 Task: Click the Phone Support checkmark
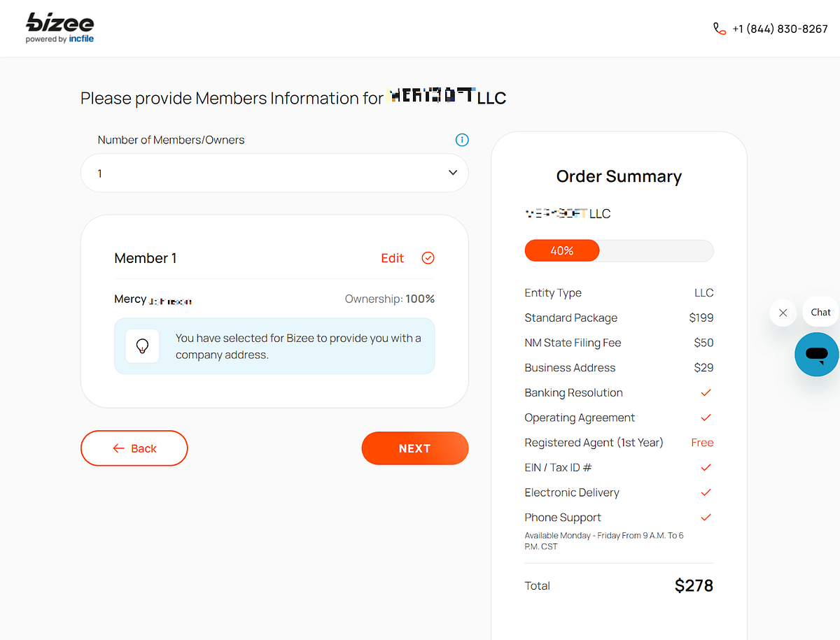pyautogui.click(x=706, y=518)
